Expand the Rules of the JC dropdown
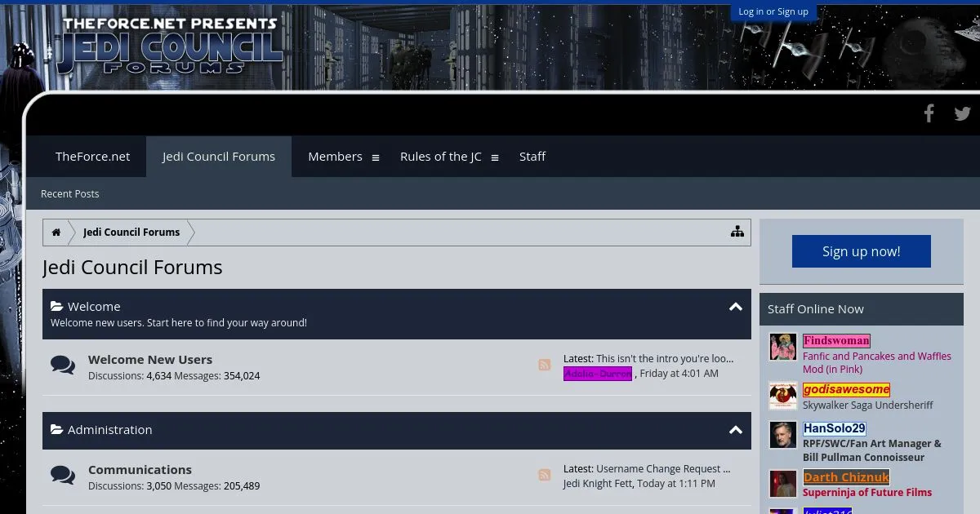The width and height of the screenshot is (980, 514). [x=495, y=157]
